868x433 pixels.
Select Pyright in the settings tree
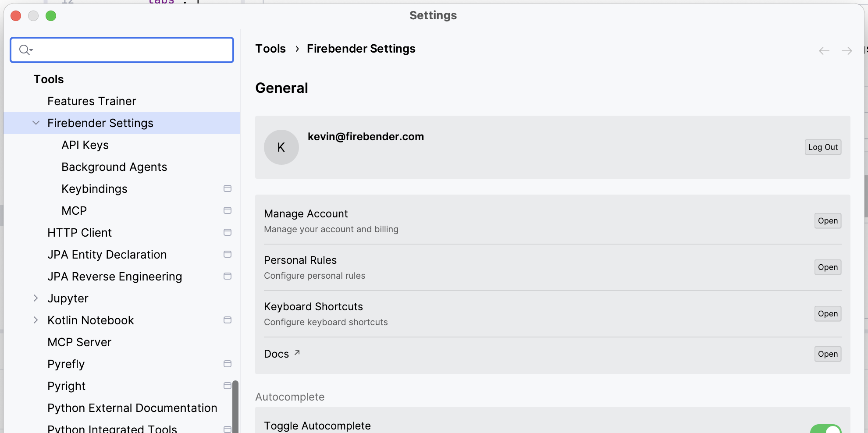(66, 386)
